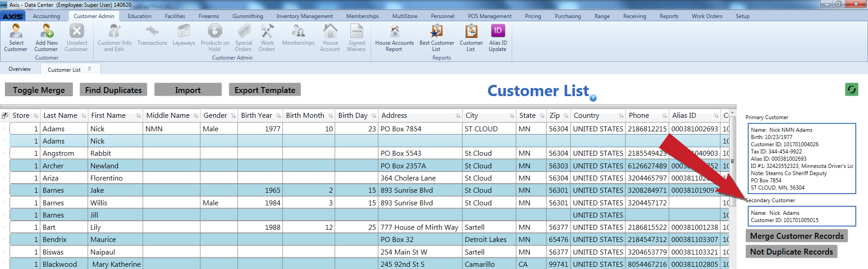Image resolution: width=868 pixels, height=269 pixels.
Task: Click the Customer List help icon
Action: 593,98
